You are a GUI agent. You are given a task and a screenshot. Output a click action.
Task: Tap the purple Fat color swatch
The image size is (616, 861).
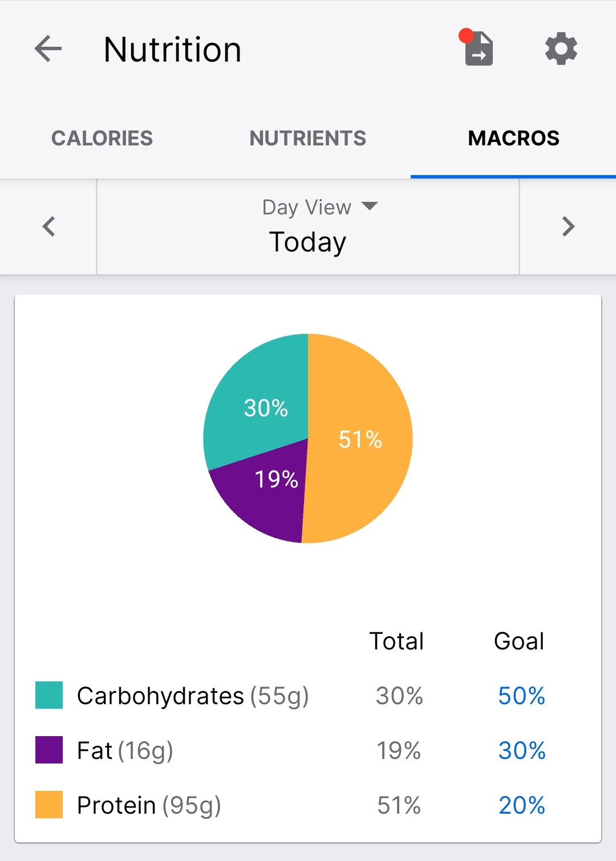coord(49,750)
